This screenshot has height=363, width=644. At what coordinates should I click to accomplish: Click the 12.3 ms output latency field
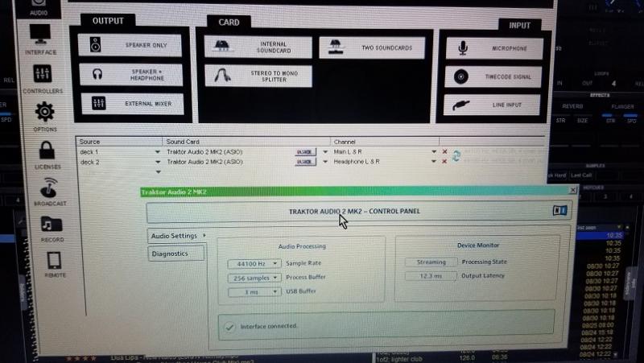click(431, 276)
